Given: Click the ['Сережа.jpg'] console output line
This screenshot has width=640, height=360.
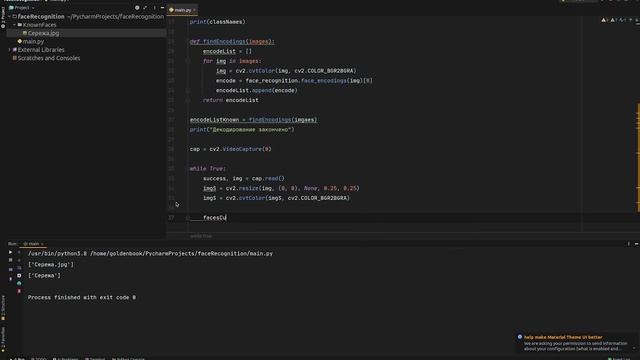Looking at the screenshot, I should [51, 264].
